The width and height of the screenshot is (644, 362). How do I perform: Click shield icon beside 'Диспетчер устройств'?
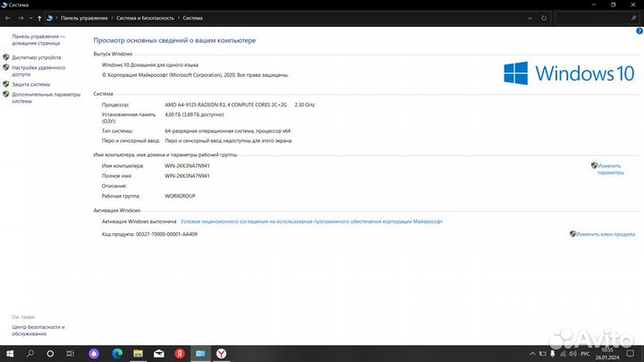(5, 57)
